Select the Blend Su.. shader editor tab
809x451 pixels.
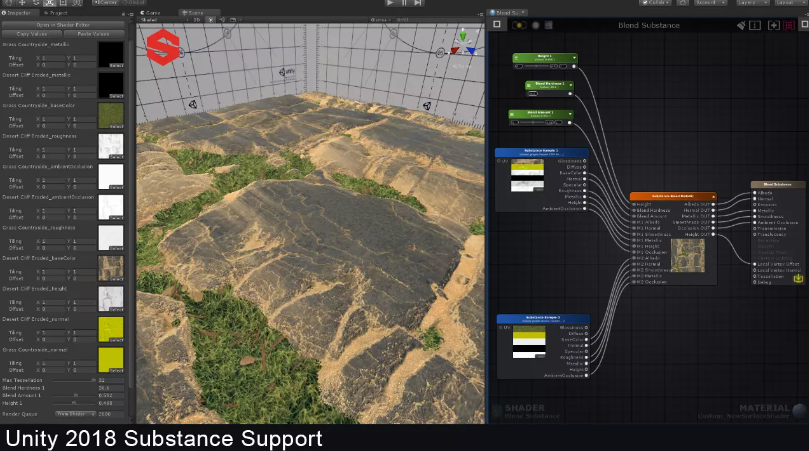508,13
